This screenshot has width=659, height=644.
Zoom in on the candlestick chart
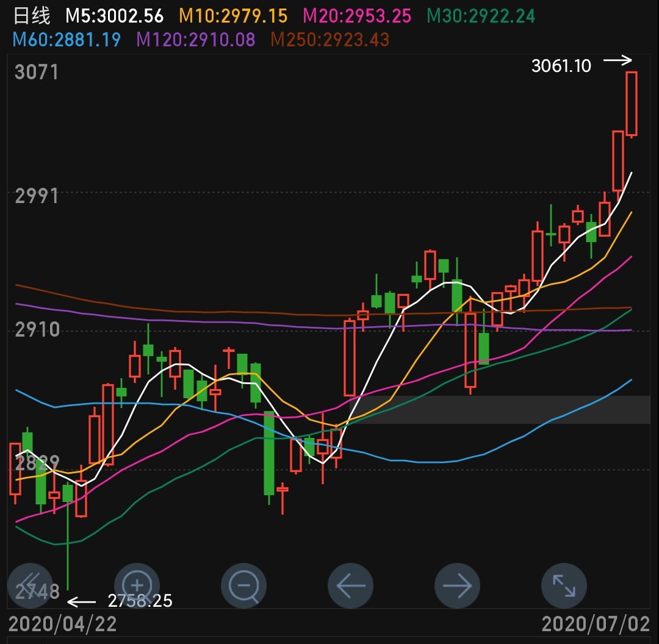click(137, 585)
